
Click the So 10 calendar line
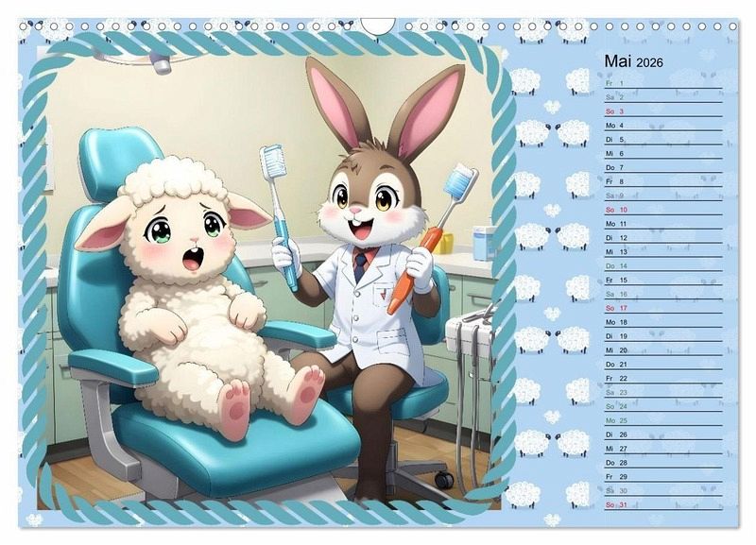pyautogui.click(x=661, y=210)
